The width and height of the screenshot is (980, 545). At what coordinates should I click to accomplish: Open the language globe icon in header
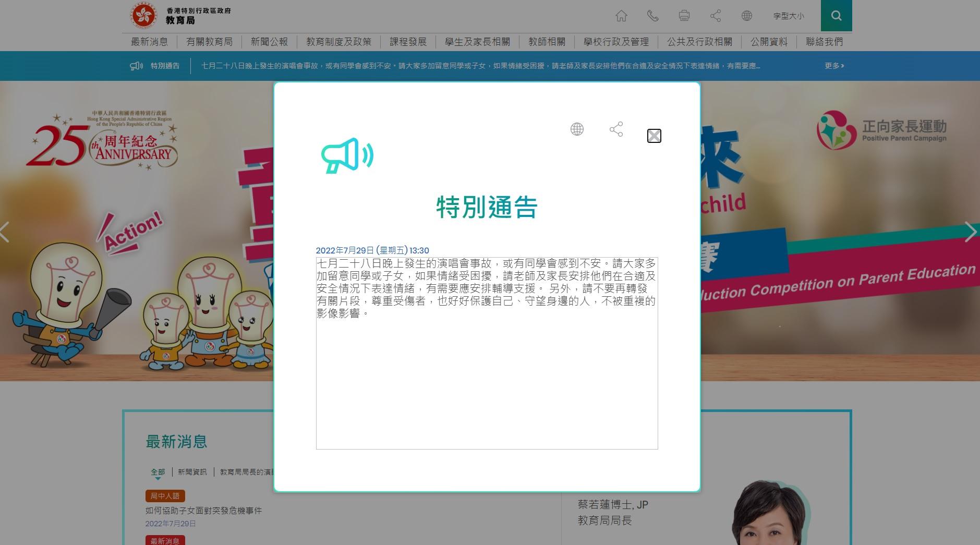[x=746, y=16]
